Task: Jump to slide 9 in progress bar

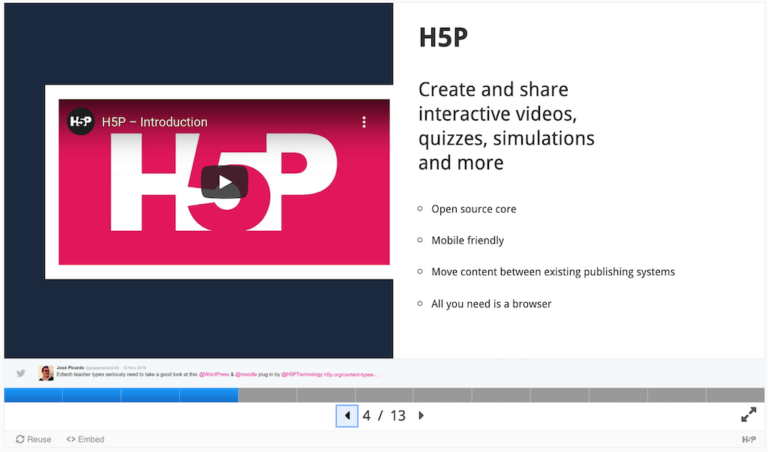Action: [x=501, y=395]
